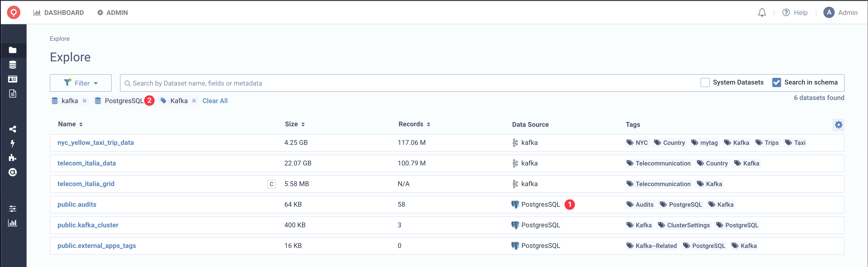Open the topology share-nodes sidebar icon

[13, 129]
